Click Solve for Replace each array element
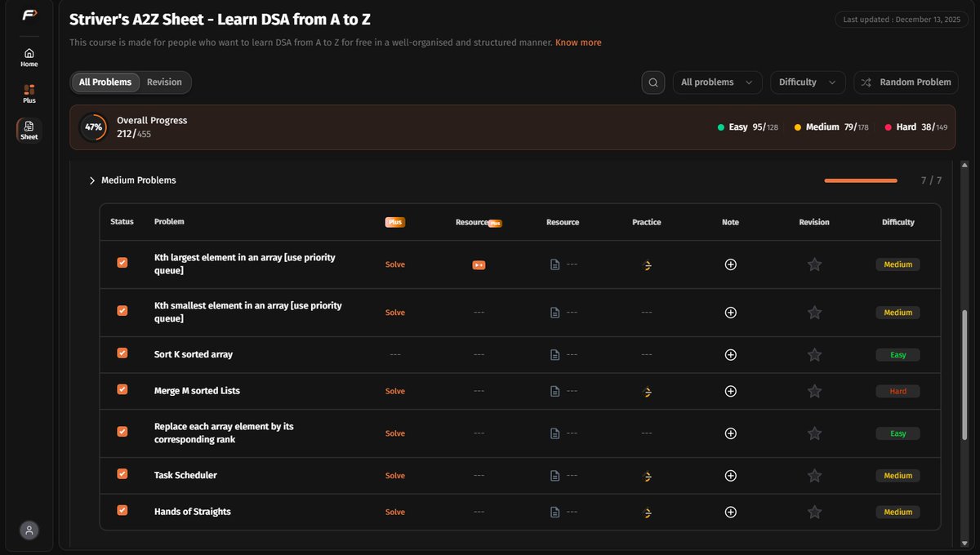Screen dimensions: 980x555 click(x=395, y=433)
